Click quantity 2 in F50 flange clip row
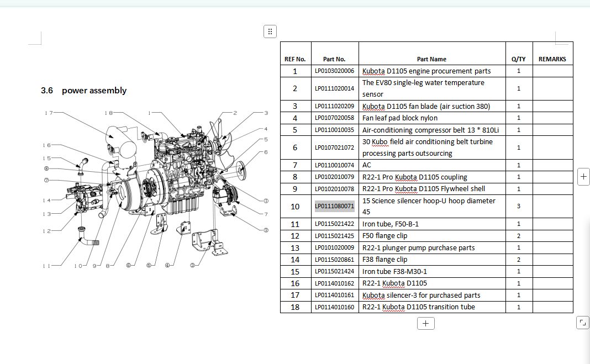 (519, 236)
